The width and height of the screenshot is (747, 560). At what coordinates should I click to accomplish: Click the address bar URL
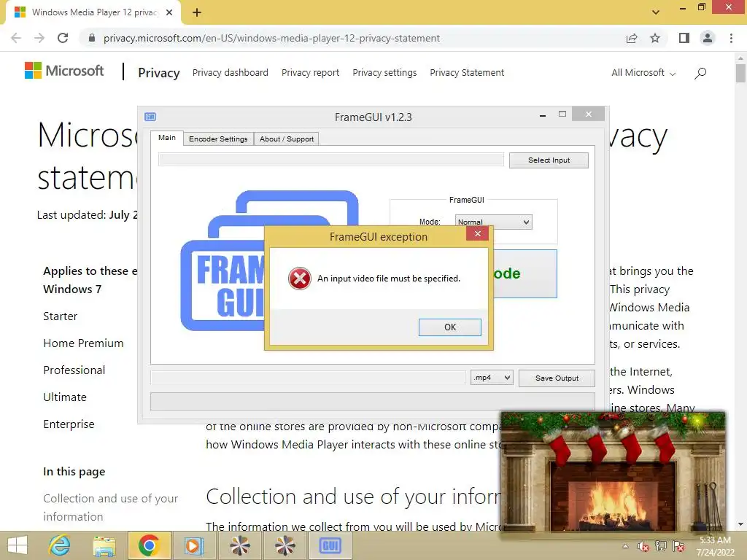[271, 38]
